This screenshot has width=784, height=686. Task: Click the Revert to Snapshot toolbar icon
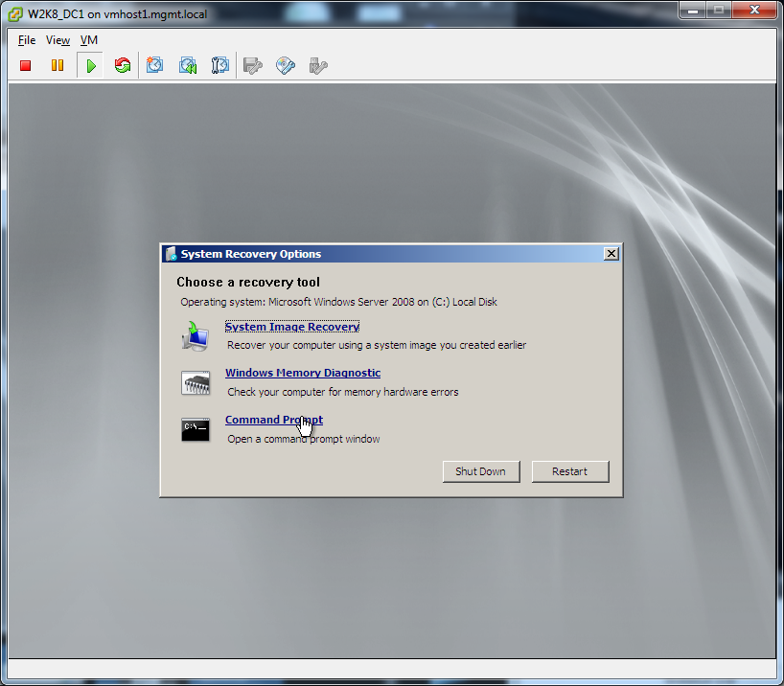(x=188, y=65)
